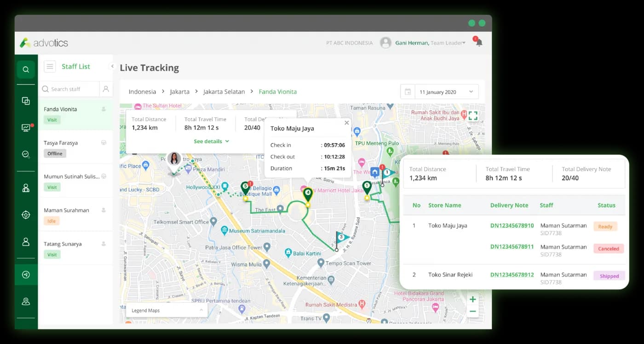Click the notification bell icon

478,42
